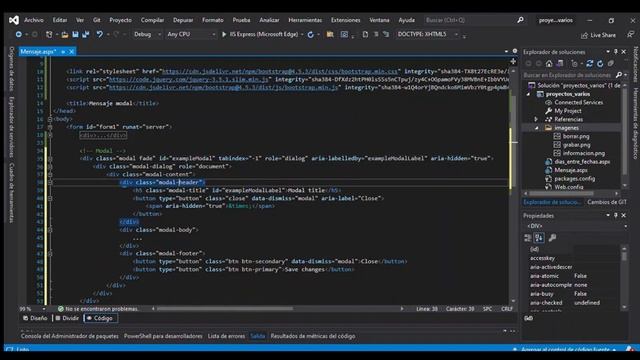This screenshot has height=360, width=640.
Task: Open the Herramientas menu
Action: click(305, 20)
